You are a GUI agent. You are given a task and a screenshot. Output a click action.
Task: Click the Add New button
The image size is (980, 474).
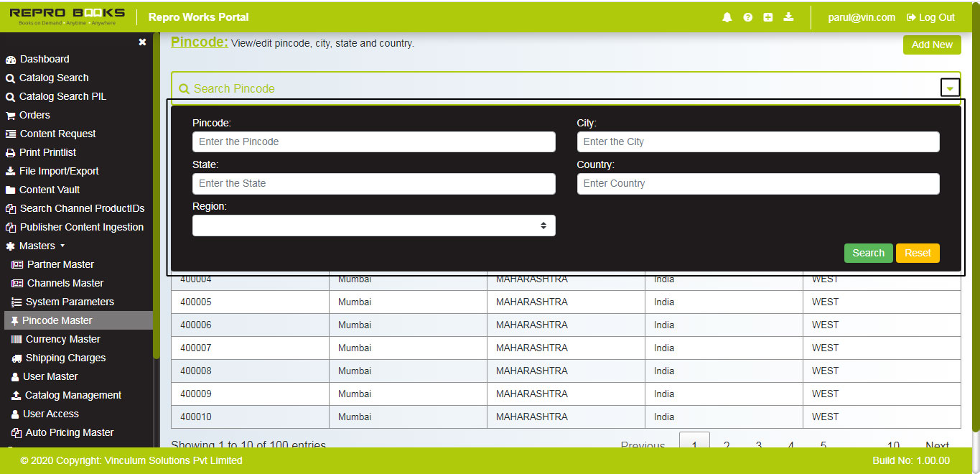[x=931, y=45]
